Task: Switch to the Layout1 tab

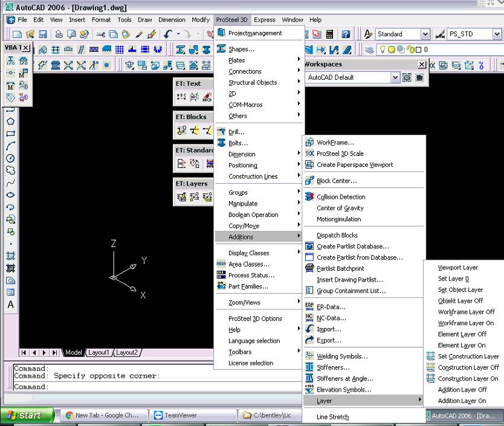Action: pyautogui.click(x=99, y=352)
